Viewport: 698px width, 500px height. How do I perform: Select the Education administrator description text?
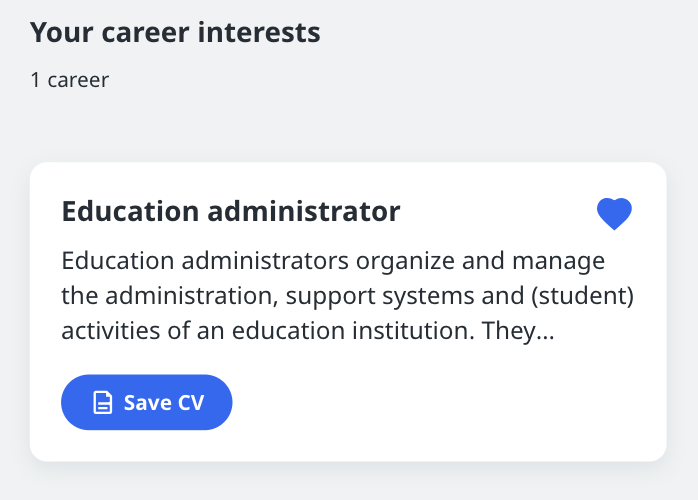[x=347, y=296]
